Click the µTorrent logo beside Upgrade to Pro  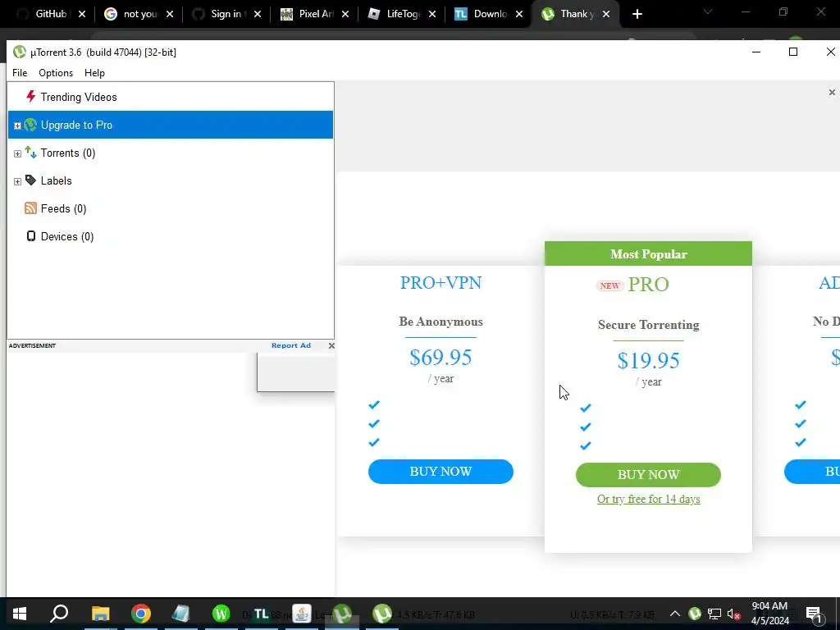click(x=30, y=125)
